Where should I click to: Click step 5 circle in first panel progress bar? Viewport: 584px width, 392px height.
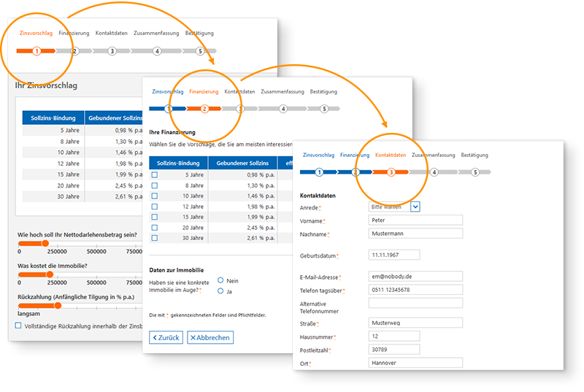200,51
